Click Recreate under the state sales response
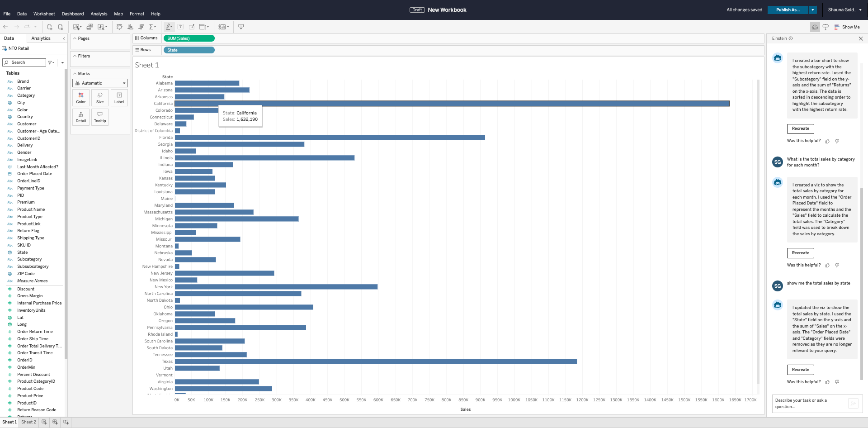 click(800, 370)
